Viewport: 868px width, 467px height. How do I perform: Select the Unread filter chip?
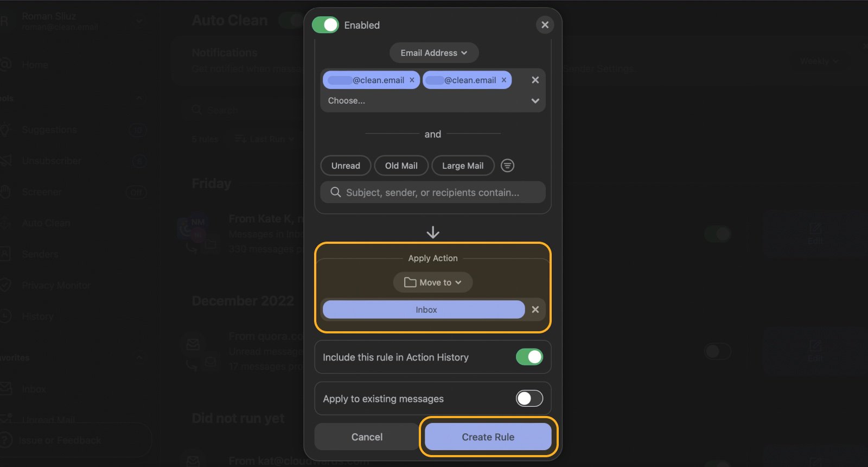(346, 166)
